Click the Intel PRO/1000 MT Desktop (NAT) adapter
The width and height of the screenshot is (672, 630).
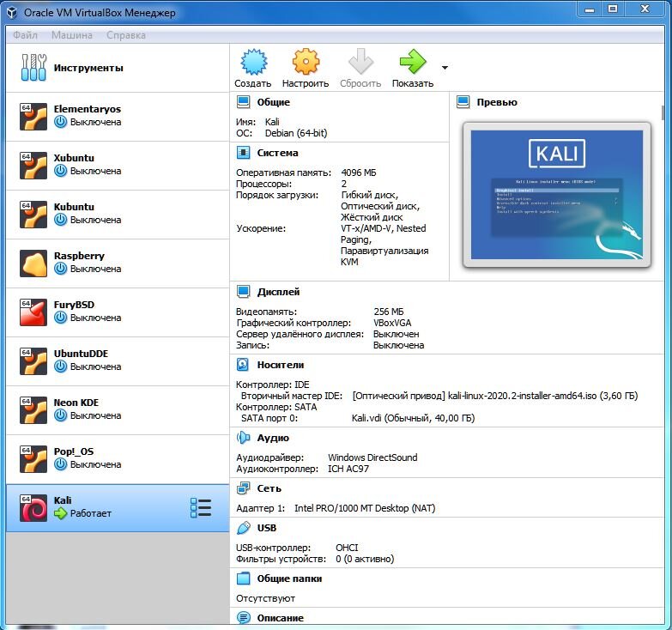(365, 508)
